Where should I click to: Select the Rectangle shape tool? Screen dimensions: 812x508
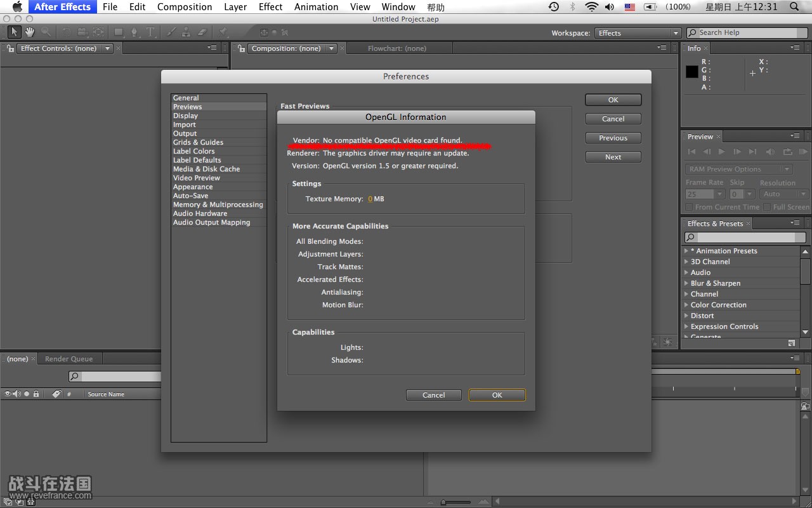pos(119,32)
